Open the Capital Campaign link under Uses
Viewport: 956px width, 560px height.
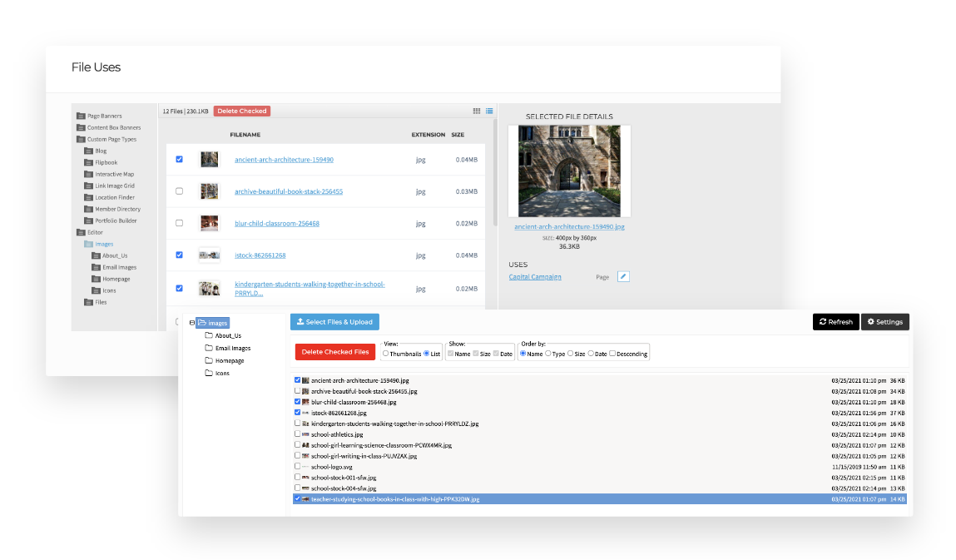pos(535,276)
